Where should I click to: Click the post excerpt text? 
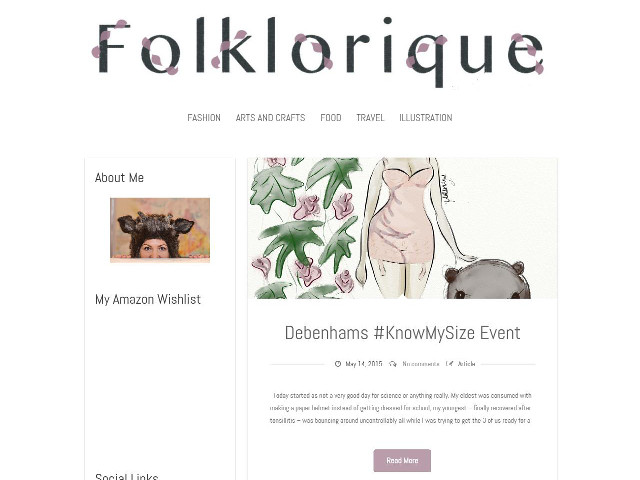(x=400, y=408)
